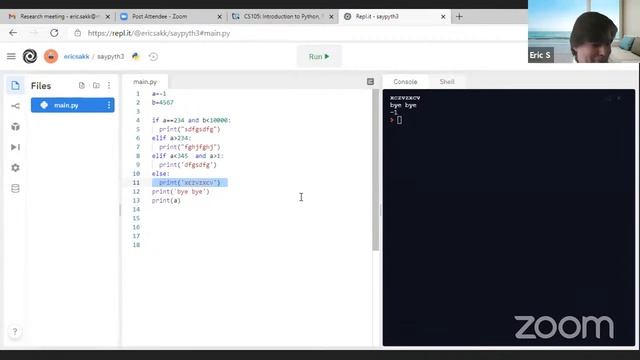Open the hamburger menu in Repl.it header
Viewport: 640px width, 360px height.
click(11, 56)
